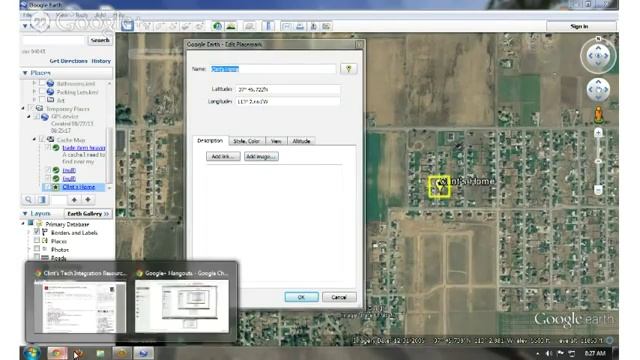
Task: Open the Windows Start button
Action: point(31,353)
